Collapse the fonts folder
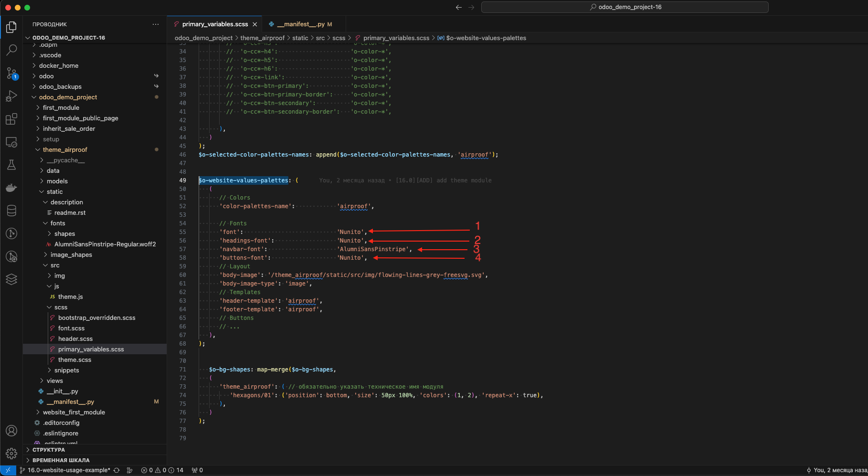The height and width of the screenshot is (476, 868). click(95, 223)
